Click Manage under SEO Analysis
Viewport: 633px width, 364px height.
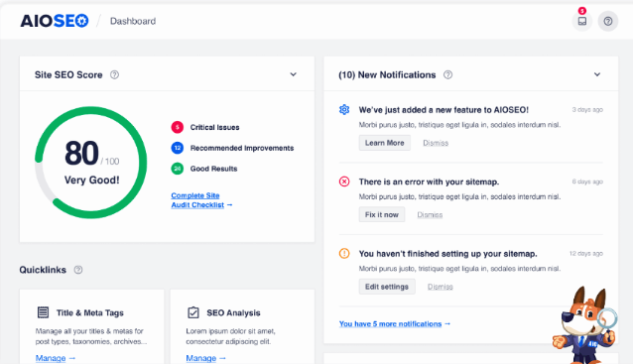point(206,358)
